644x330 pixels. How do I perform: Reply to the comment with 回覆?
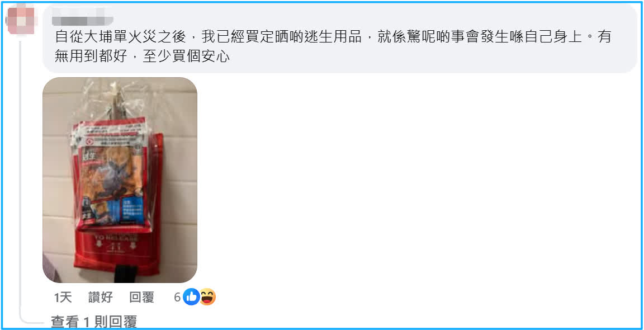[141, 298]
